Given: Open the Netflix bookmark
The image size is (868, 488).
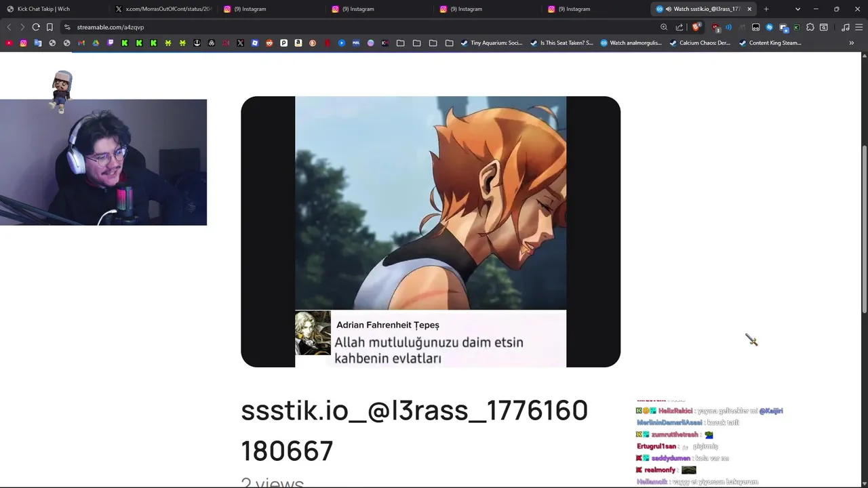Looking at the screenshot, I should [328, 43].
